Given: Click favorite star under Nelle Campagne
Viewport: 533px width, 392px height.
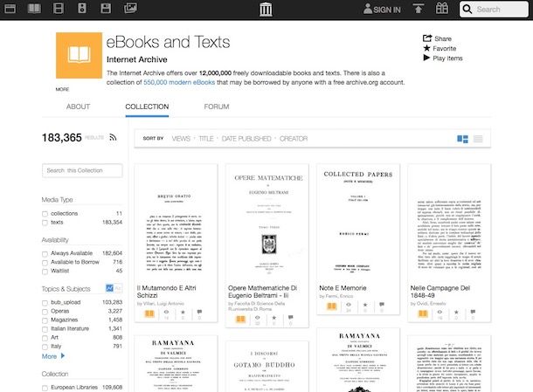Looking at the screenshot, I should (x=456, y=314).
